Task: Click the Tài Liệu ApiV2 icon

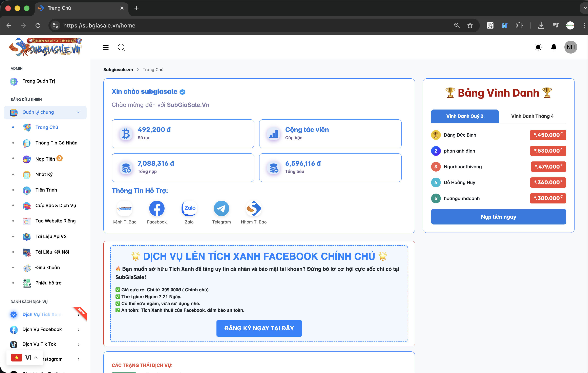Action: 27,237
